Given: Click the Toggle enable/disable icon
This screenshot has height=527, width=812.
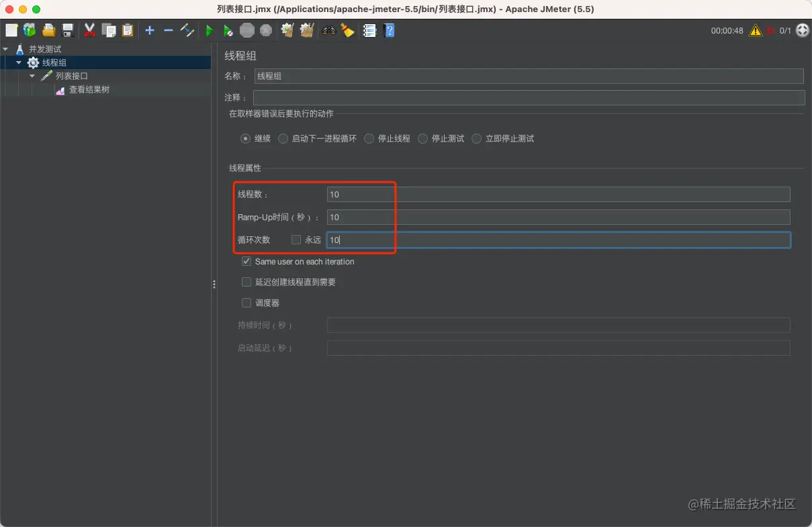Looking at the screenshot, I should pyautogui.click(x=188, y=30).
